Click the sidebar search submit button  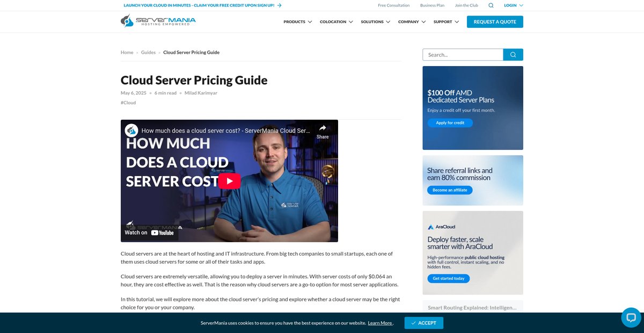coord(513,55)
